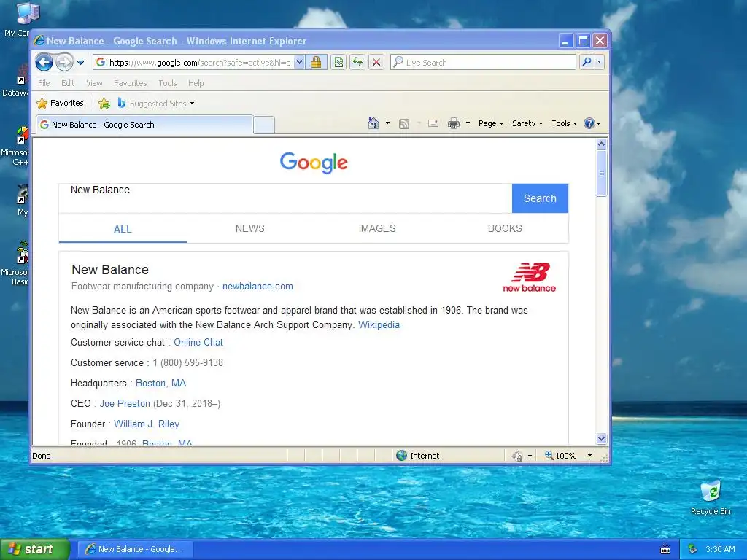The height and width of the screenshot is (560, 747).
Task: Open the Safety command dropdown
Action: (x=527, y=123)
